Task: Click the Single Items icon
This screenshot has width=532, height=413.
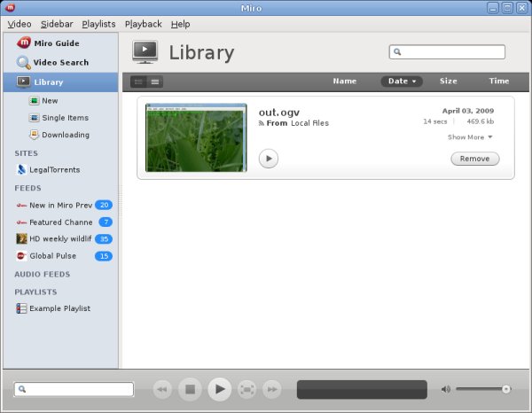Action: (34, 118)
